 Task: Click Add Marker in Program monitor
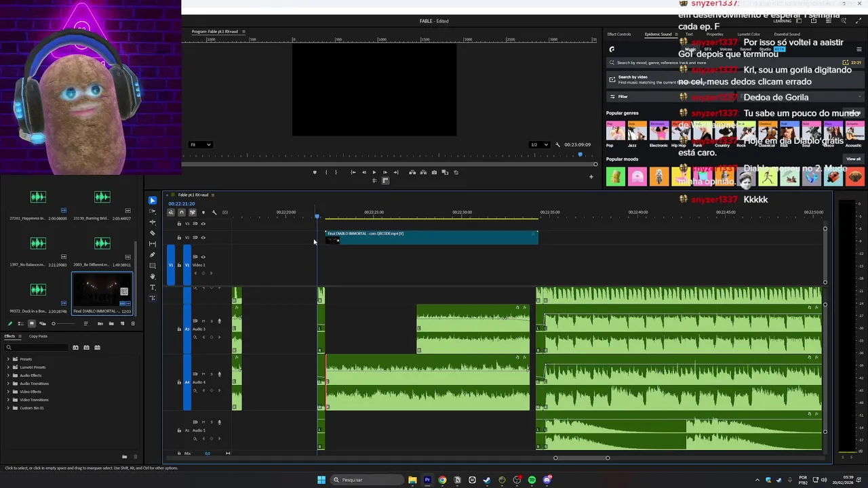pyautogui.click(x=314, y=172)
